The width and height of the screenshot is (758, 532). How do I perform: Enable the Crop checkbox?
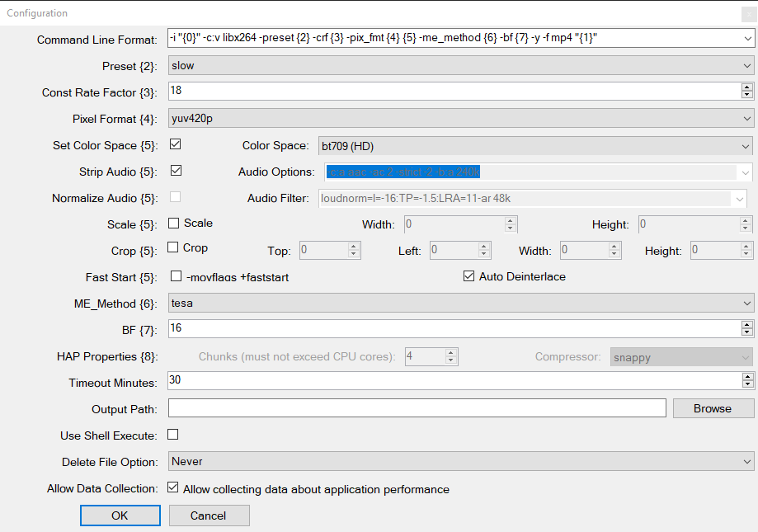pyautogui.click(x=174, y=247)
